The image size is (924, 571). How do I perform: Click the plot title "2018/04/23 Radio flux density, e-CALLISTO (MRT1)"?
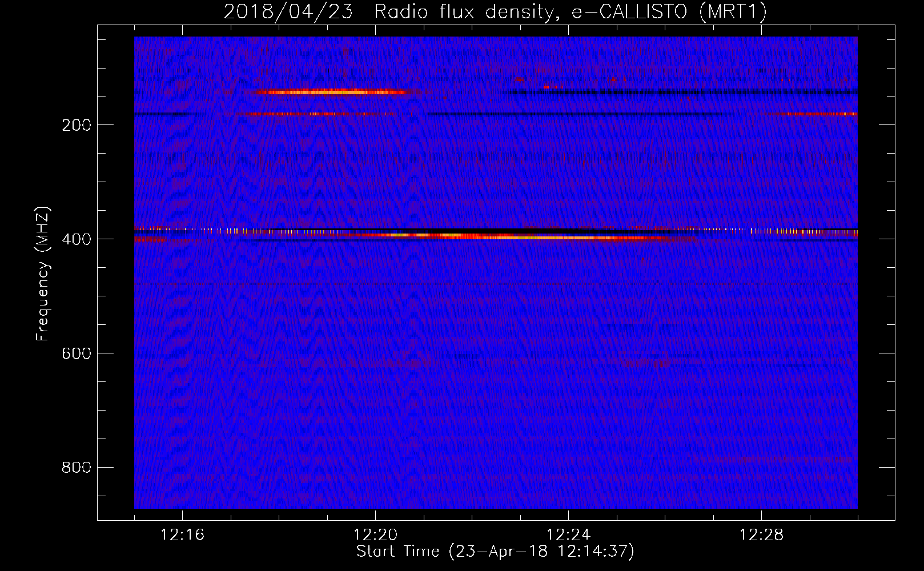tap(495, 11)
